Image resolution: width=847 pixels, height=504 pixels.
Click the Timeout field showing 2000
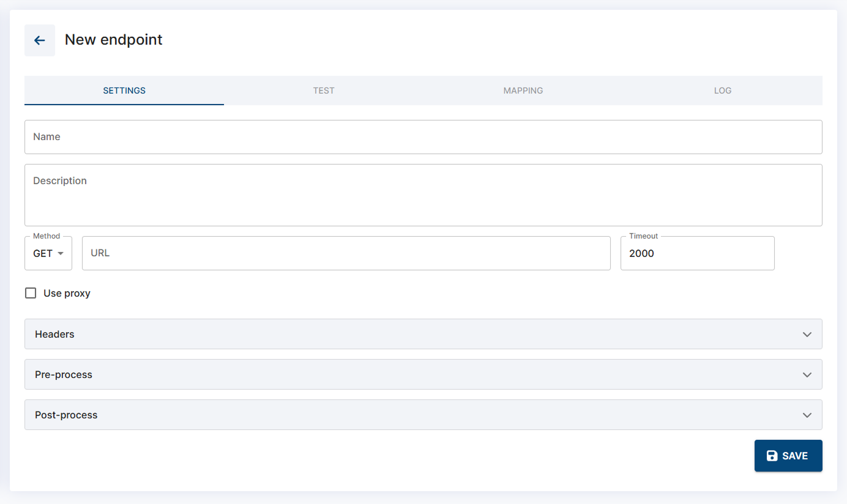tap(696, 254)
